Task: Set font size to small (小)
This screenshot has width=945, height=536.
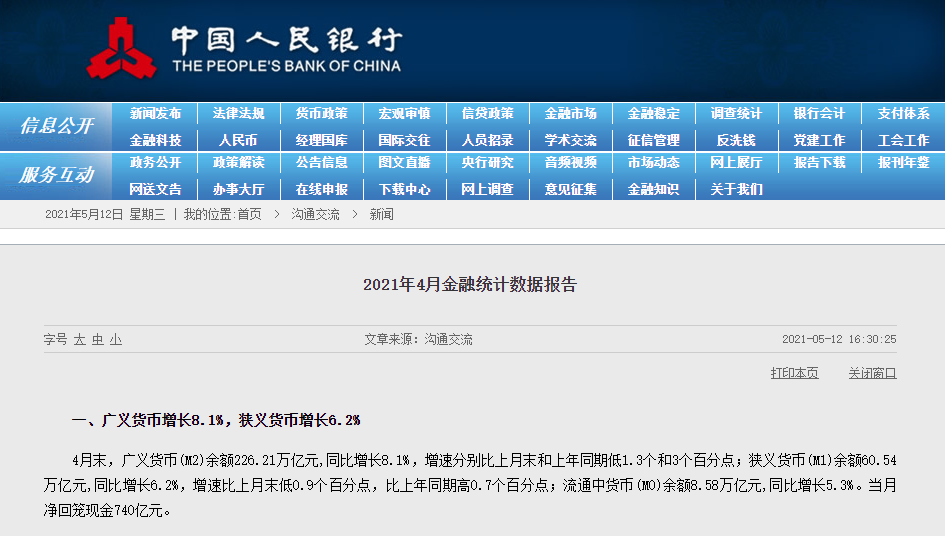Action: point(116,339)
